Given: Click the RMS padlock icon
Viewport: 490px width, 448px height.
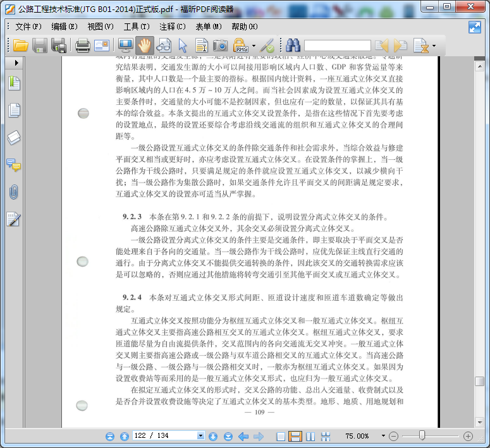Looking at the screenshot, I should [x=240, y=45].
